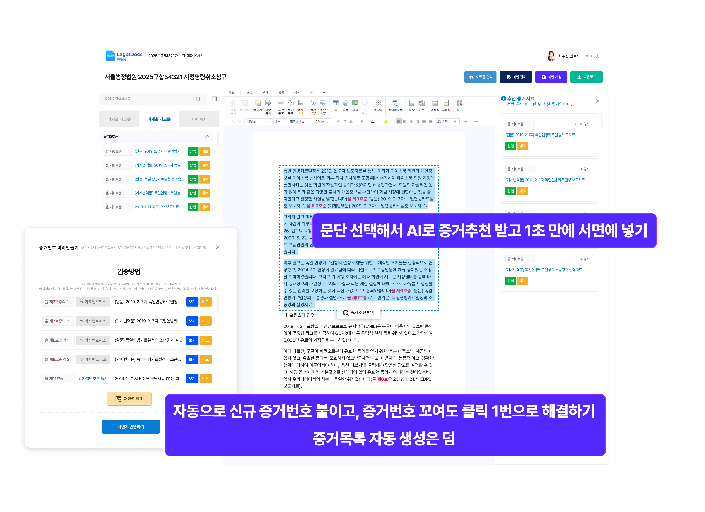Click blue button on third dialog row
This screenshot has width=705, height=512.
pos(192,340)
